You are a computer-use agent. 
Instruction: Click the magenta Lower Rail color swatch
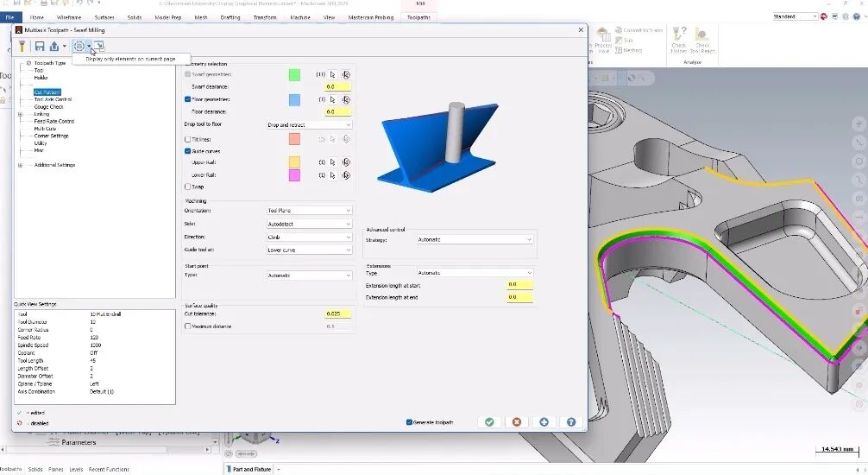294,175
